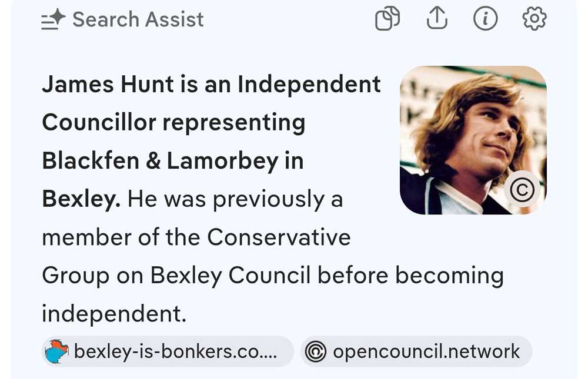Open Search Assist settings gear
The height and width of the screenshot is (379, 588).
(534, 20)
